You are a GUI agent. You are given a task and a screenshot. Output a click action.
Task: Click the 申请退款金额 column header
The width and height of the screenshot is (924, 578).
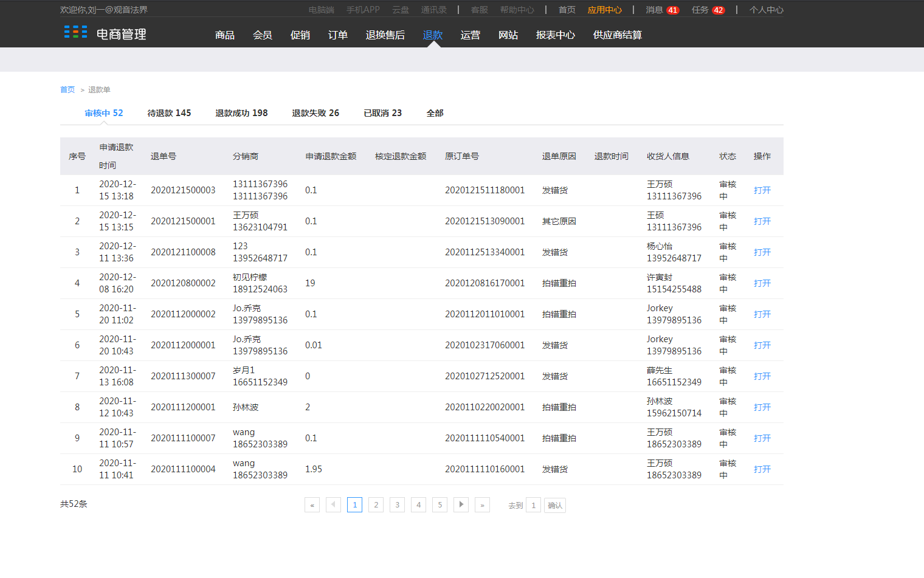tap(331, 156)
